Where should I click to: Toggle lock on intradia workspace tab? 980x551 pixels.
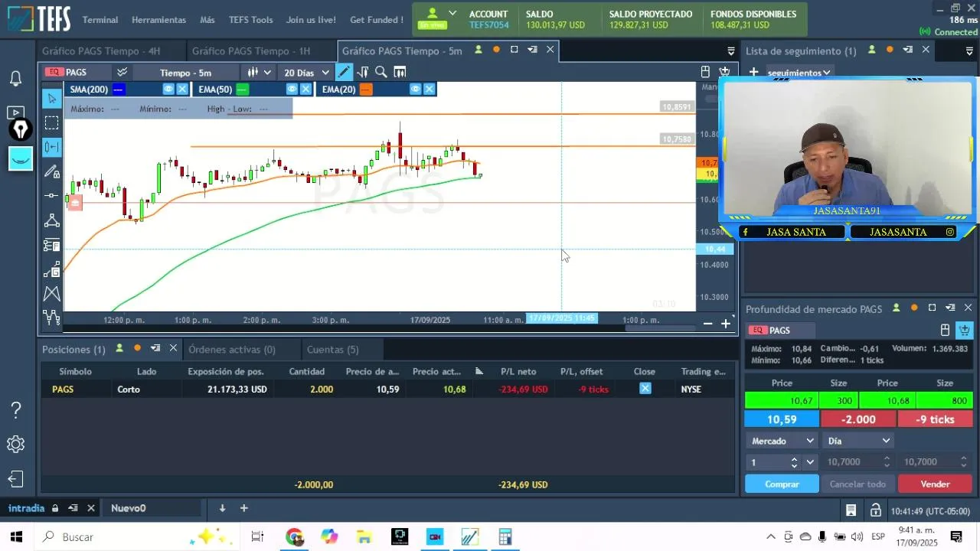coord(54,508)
